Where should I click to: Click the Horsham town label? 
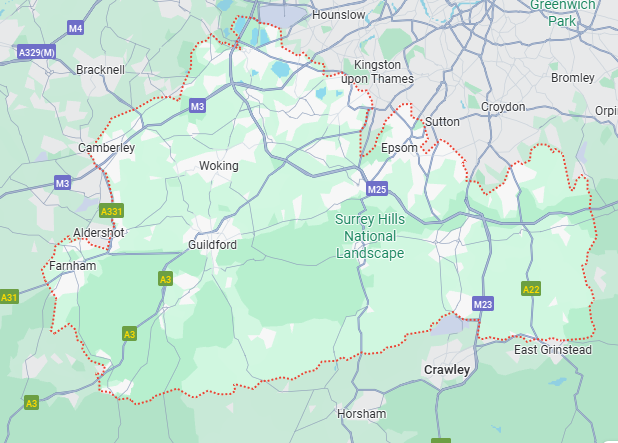(x=362, y=414)
